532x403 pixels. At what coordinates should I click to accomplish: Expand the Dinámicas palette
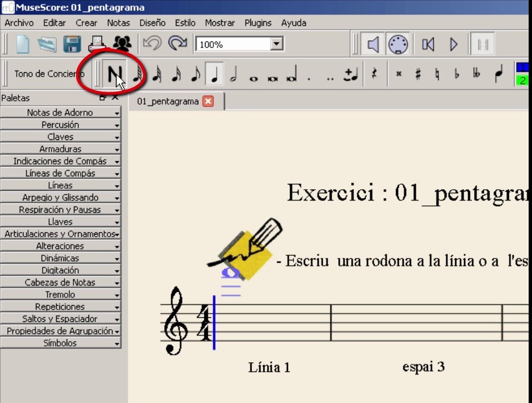(60, 258)
